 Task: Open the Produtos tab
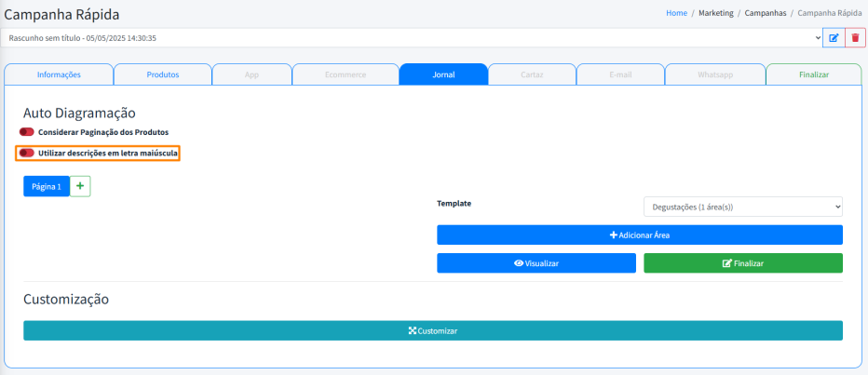[x=162, y=74]
